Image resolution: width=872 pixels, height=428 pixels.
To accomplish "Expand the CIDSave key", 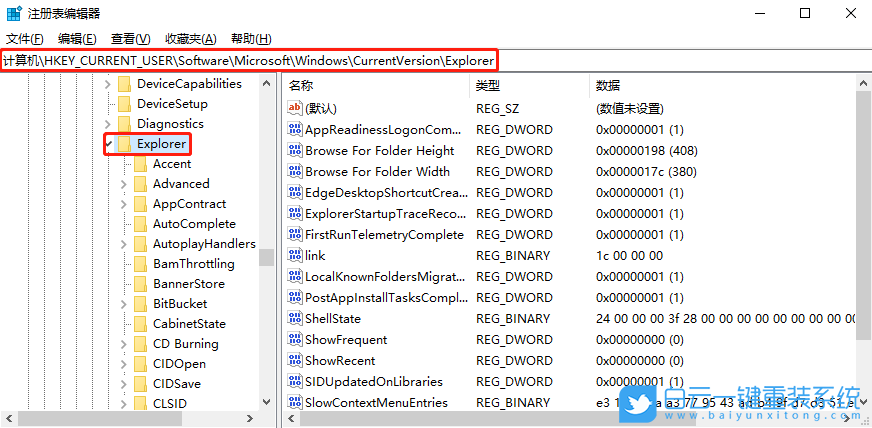I will (123, 384).
